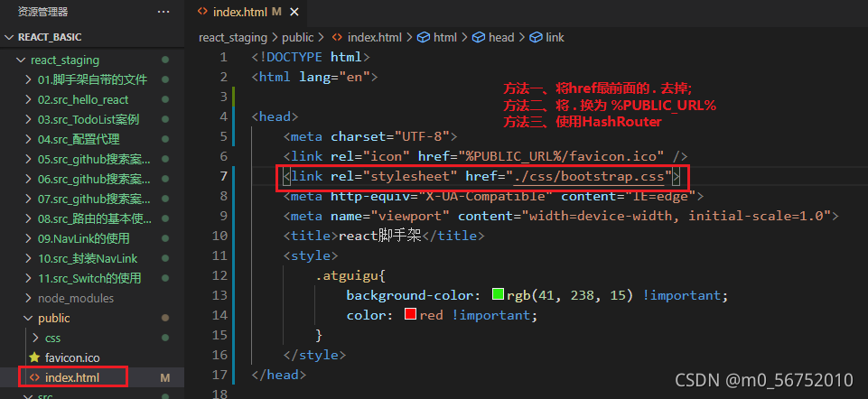Click public in the breadcrumb path
The height and width of the screenshot is (399, 868).
click(x=298, y=38)
